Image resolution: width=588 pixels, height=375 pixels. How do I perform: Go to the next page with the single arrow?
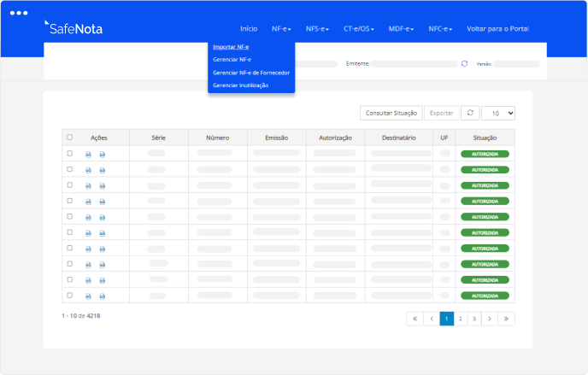[489, 318]
